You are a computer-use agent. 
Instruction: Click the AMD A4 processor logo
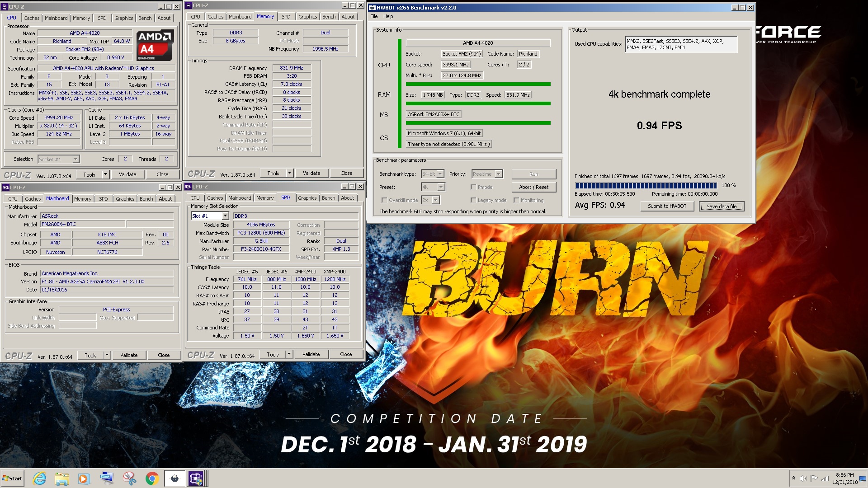[x=155, y=45]
